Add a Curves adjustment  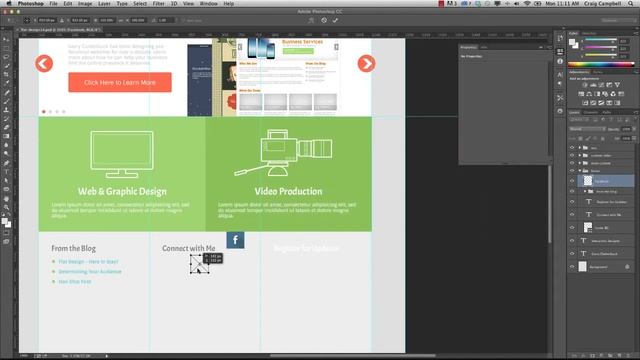pos(601,85)
